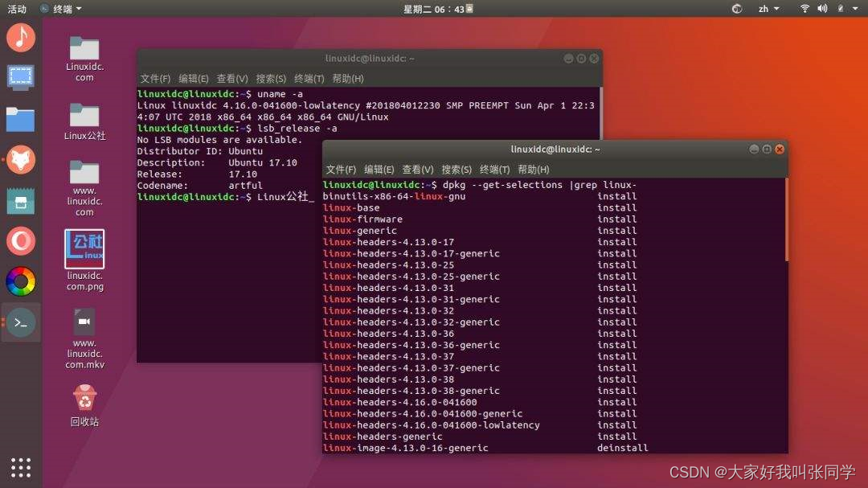Open 编辑(E) menu in back terminal
The width and height of the screenshot is (868, 488).
click(193, 79)
